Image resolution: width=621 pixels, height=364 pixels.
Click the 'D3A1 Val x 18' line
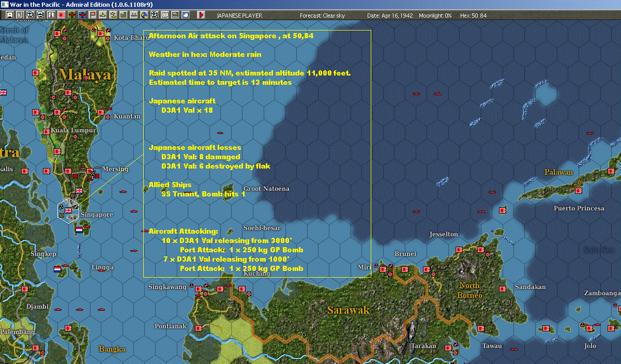[x=187, y=110]
